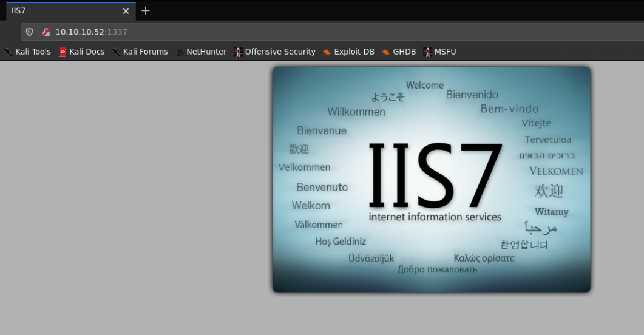Close the IIS7 tab
Screen dimensions: 644x335
[126, 11]
